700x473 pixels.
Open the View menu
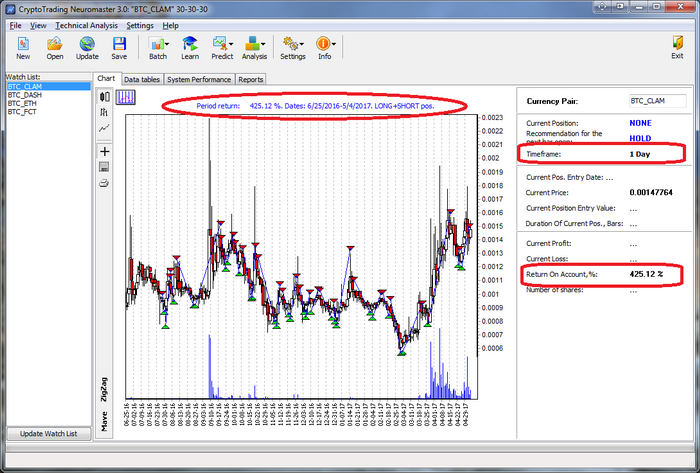(38, 25)
